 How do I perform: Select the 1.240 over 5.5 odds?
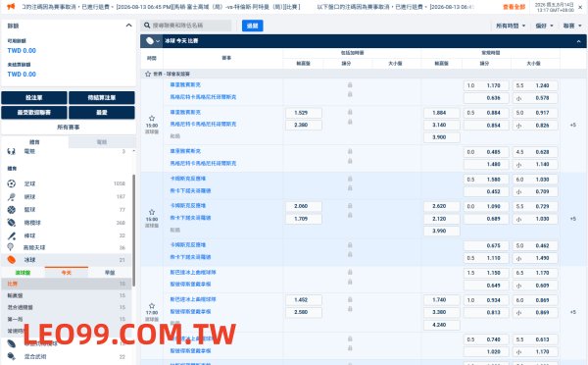coord(535,85)
